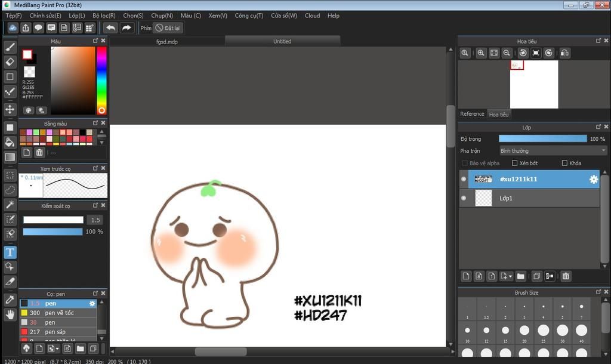This screenshot has height=364, width=611.
Task: Open the add-layer dropdown arrow in Lớp panel
Action: point(510,276)
